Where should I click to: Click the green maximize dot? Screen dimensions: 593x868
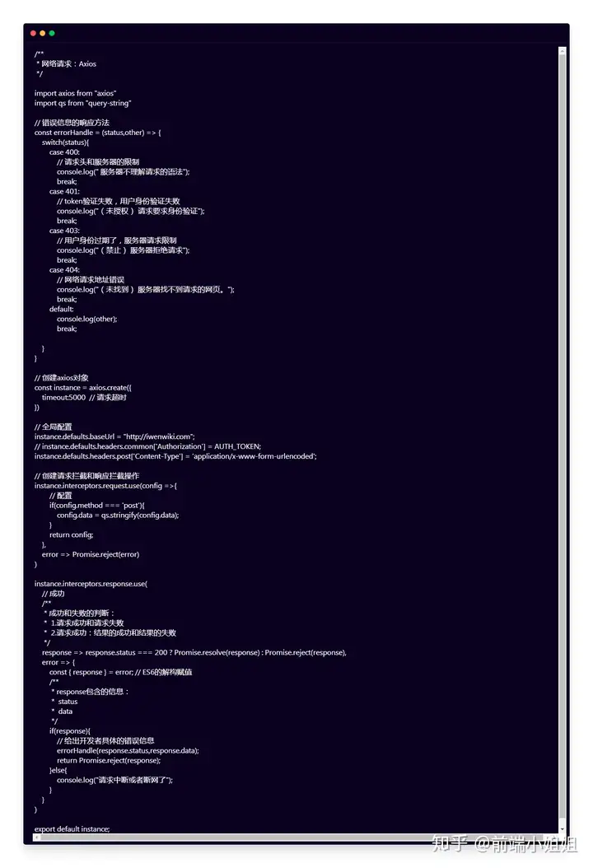[52, 33]
